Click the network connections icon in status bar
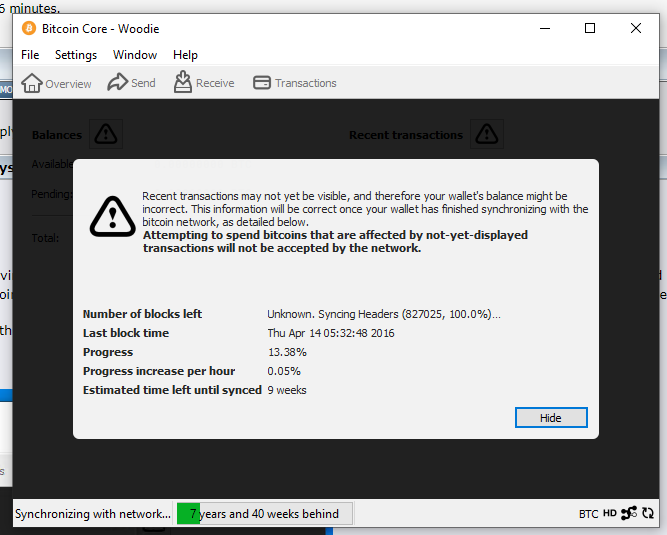667x535 pixels. [x=629, y=513]
